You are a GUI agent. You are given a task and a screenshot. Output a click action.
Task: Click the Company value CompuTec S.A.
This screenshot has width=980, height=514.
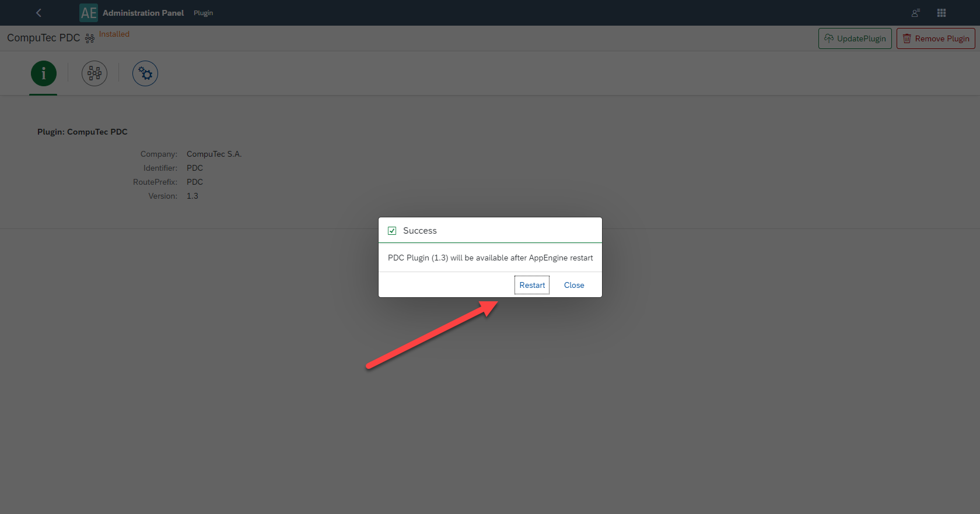click(214, 154)
